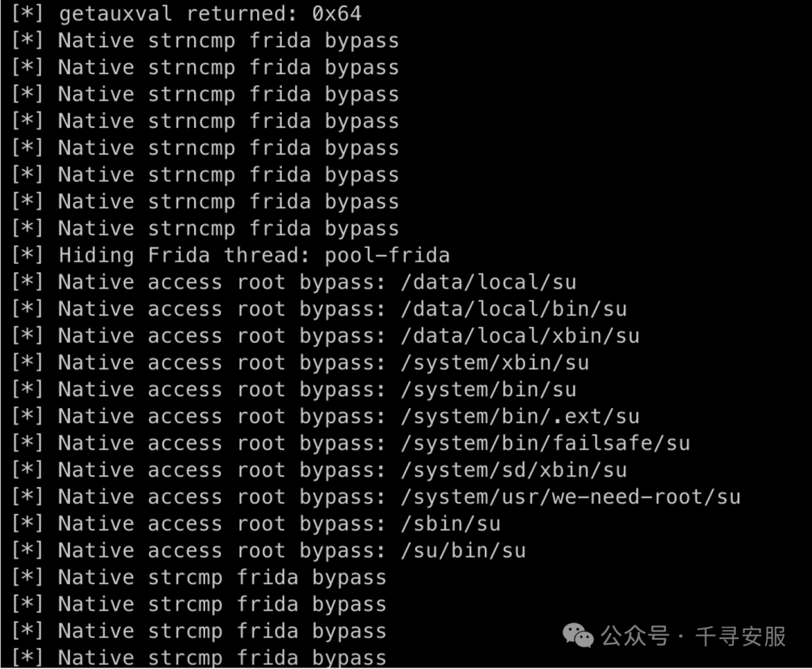The height and width of the screenshot is (669, 812).
Task: Click the WeChat logo icon in watermark
Action: click(578, 635)
